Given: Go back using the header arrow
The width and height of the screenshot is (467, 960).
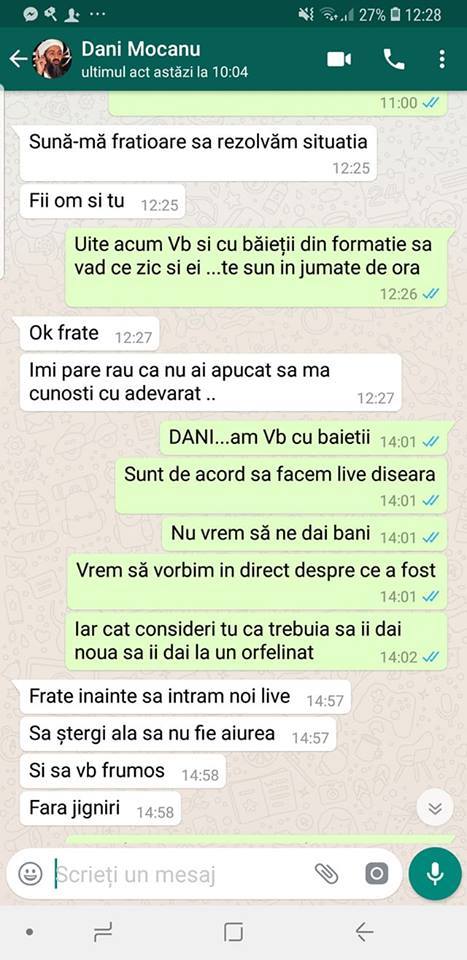Looking at the screenshot, I should [18, 59].
